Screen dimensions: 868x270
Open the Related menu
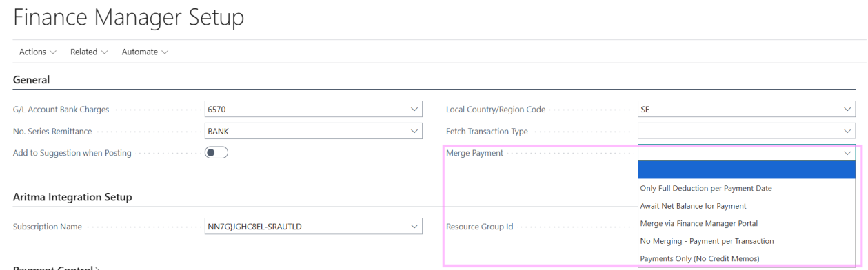click(x=89, y=52)
